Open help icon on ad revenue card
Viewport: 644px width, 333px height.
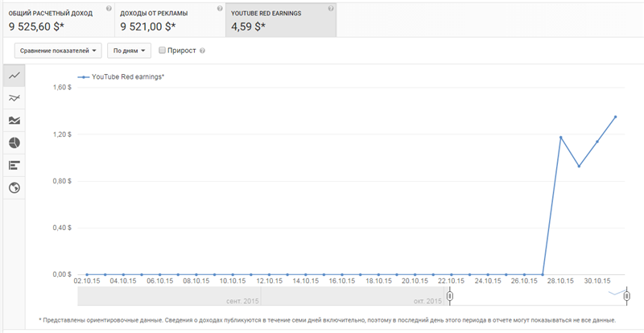coord(220,8)
